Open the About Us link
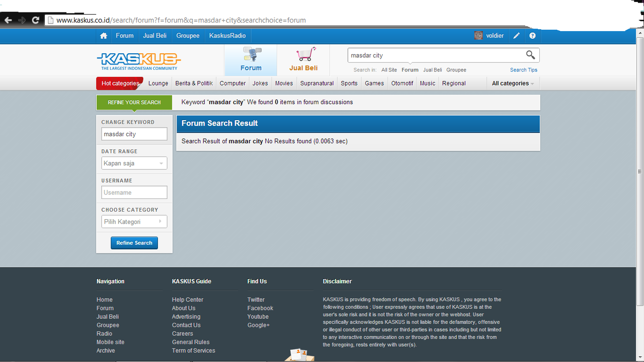 click(x=184, y=308)
